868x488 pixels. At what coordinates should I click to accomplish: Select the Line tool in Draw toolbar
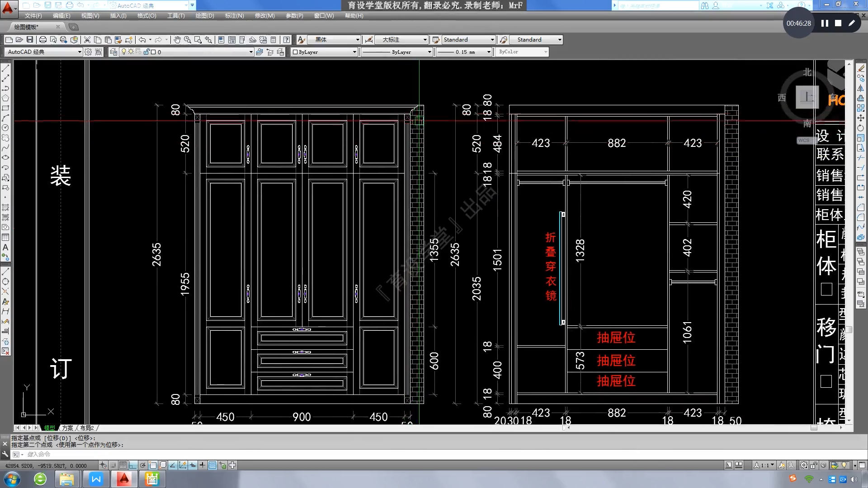coord(5,68)
